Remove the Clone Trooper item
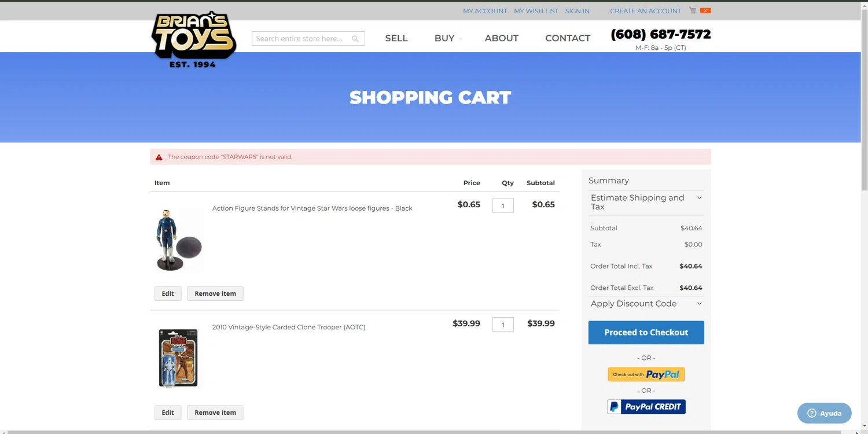 (x=215, y=413)
